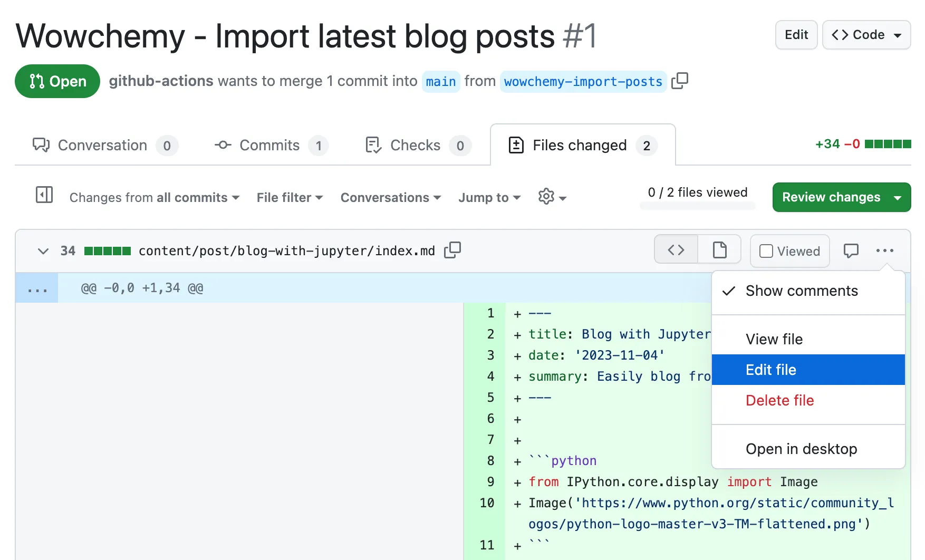Switch to source diff view icon
925x560 pixels.
[x=676, y=250]
